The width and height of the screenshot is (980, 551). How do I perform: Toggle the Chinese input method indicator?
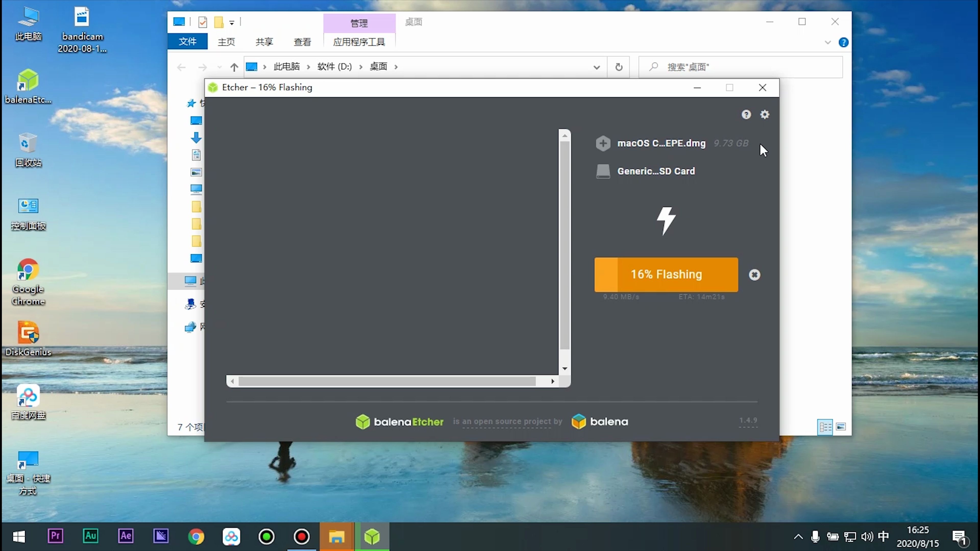click(883, 536)
